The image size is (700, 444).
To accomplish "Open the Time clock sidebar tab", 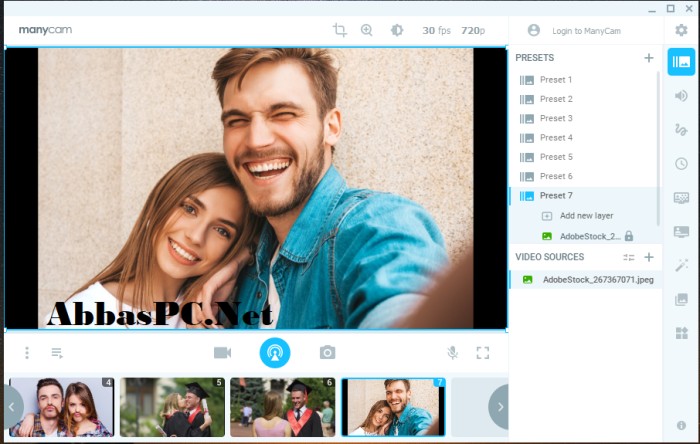I will [681, 163].
